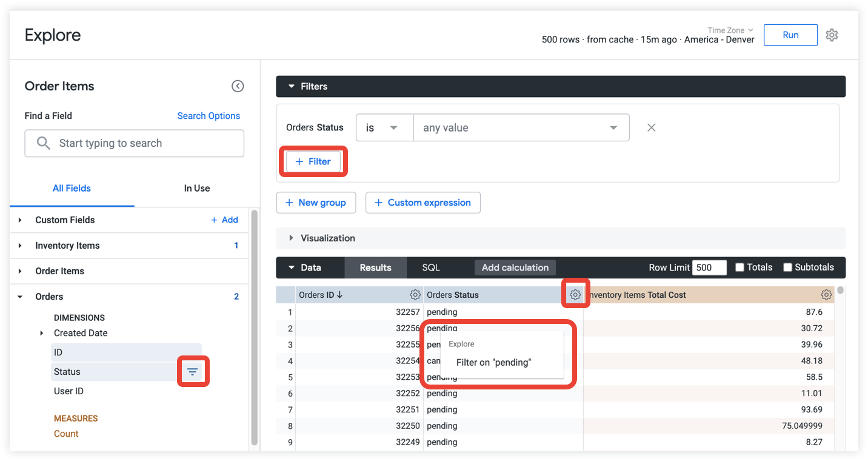Click the Explore settings gear icon
This screenshot has height=461, width=868.
coord(832,35)
